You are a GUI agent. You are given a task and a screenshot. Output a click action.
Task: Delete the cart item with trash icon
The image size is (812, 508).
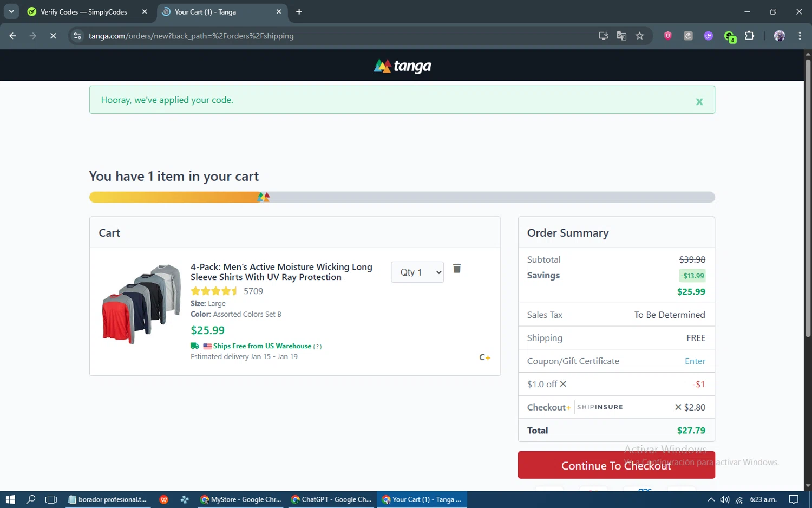(457, 269)
